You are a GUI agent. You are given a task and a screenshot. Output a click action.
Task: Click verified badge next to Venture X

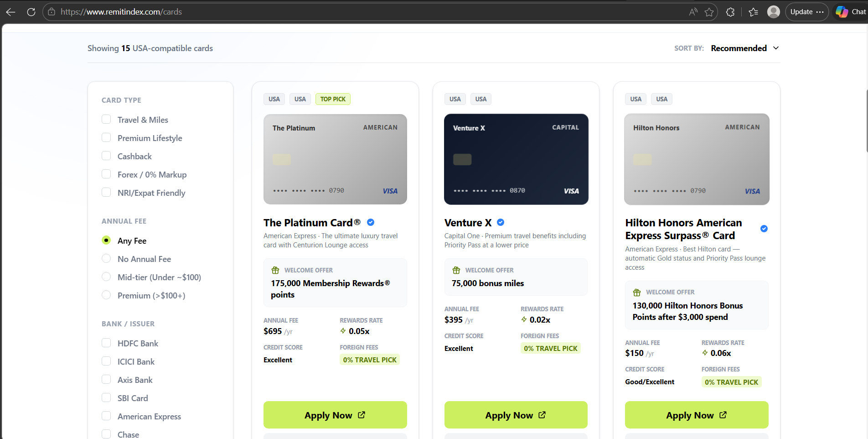(x=501, y=222)
